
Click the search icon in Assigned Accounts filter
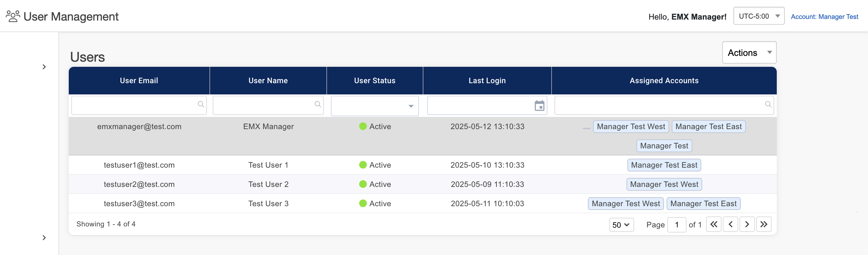[768, 104]
